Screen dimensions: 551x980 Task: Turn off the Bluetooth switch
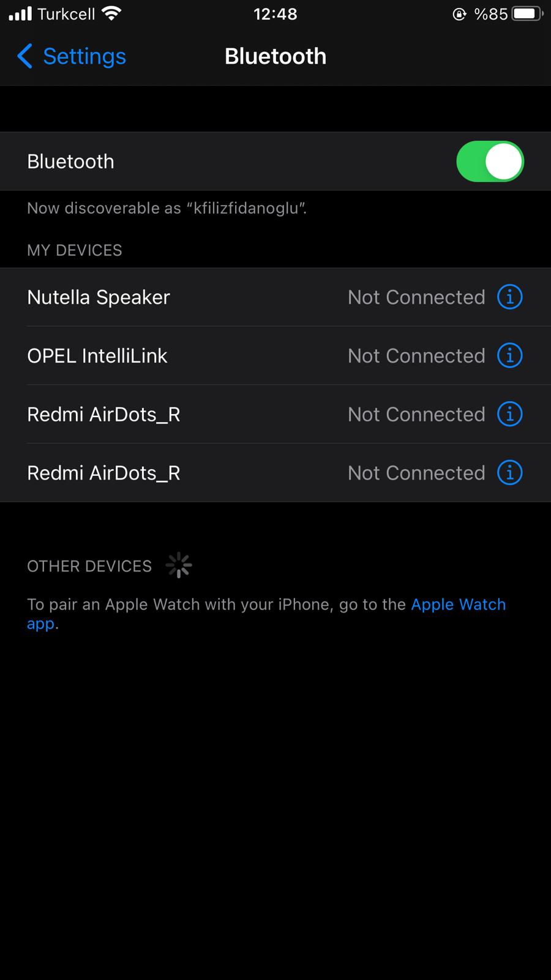[x=490, y=162]
